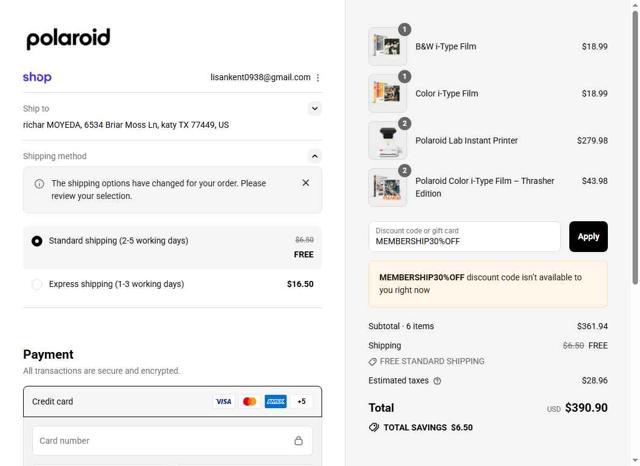Click the B&W i-Type Film thumbnail
The height and width of the screenshot is (466, 640).
coord(387,47)
